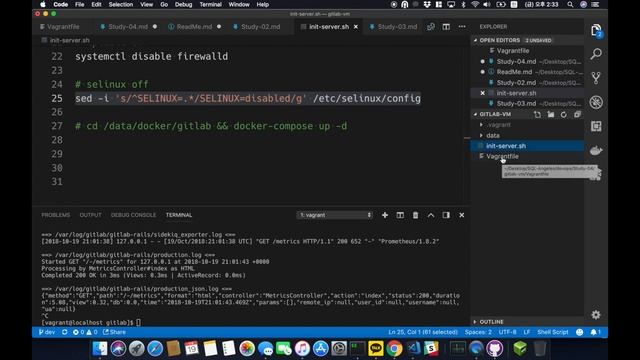The image size is (640, 360).
Task: Open the Extensions view
Action: [x=596, y=126]
